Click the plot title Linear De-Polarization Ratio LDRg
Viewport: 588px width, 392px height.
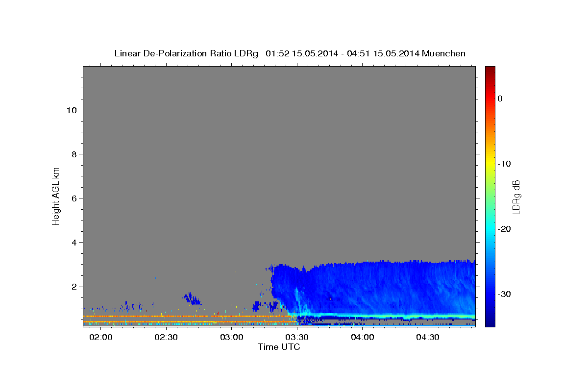click(186, 53)
